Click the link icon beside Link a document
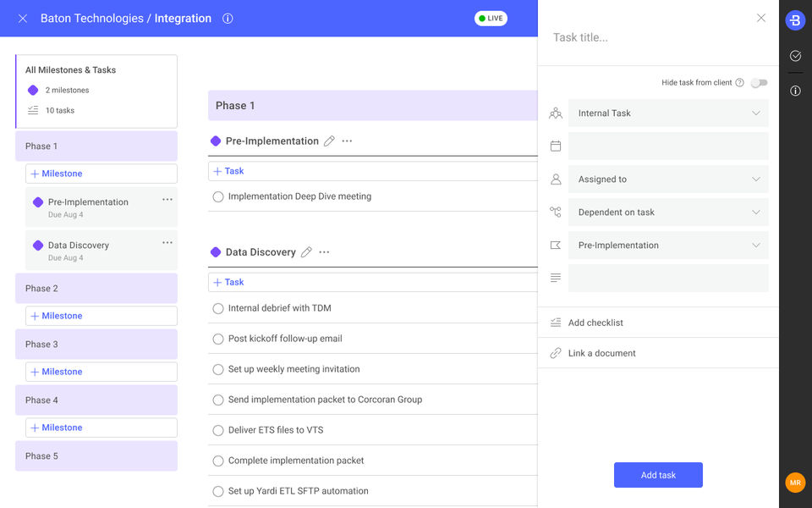 point(556,353)
